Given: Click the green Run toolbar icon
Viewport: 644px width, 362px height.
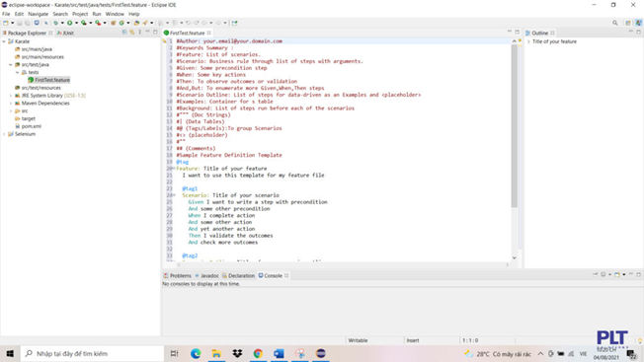Looking at the screenshot, I should pyautogui.click(x=70, y=23).
